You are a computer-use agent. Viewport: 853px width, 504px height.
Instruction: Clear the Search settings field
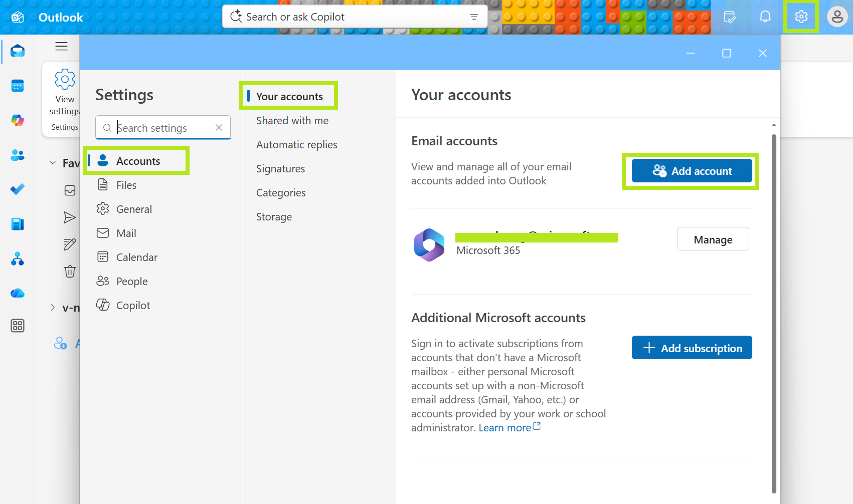219,128
